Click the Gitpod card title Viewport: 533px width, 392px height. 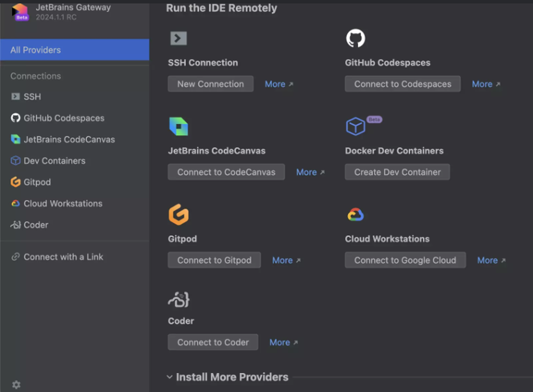(182, 239)
